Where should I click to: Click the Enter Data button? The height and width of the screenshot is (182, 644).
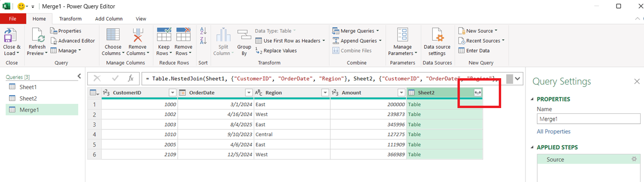(x=474, y=51)
